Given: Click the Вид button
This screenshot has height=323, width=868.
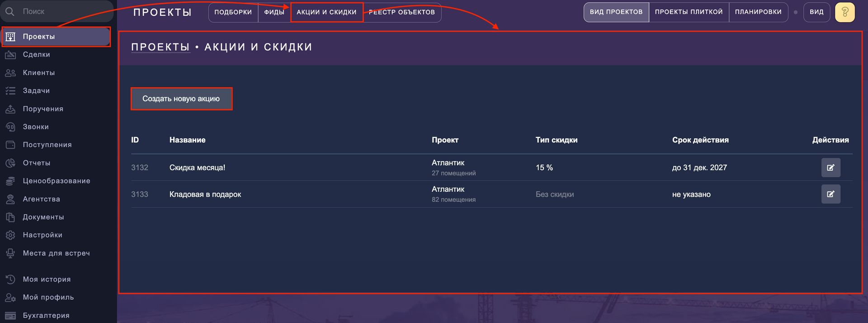Looking at the screenshot, I should 816,12.
